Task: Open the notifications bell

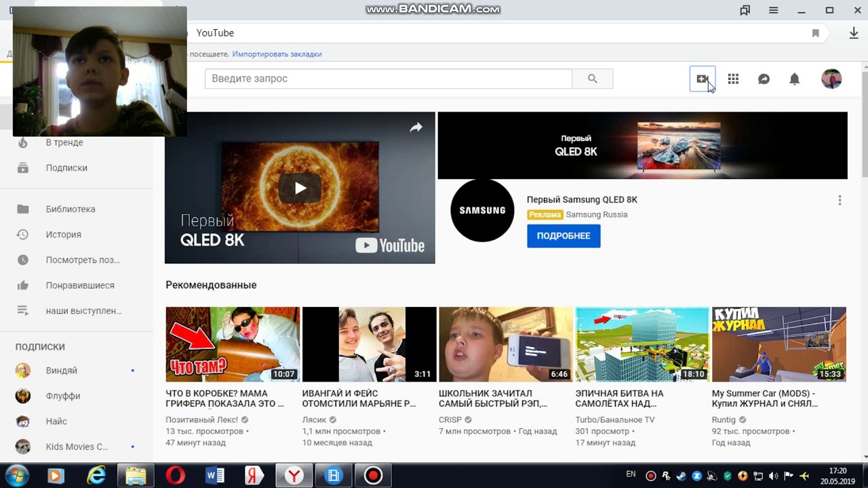Action: (x=795, y=79)
